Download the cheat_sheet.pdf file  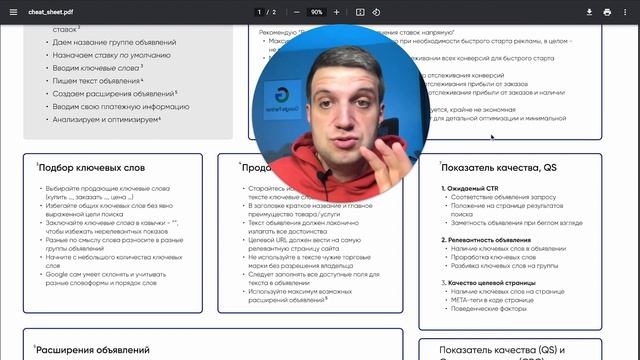(x=589, y=12)
